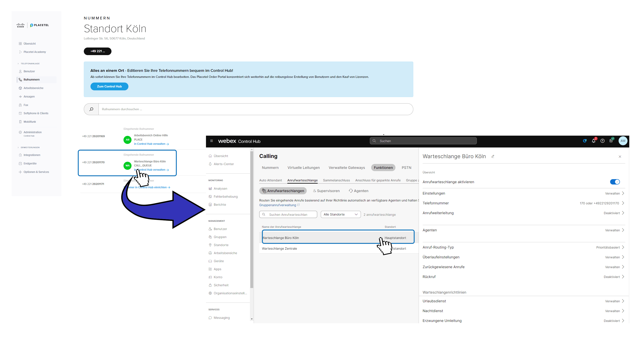Image resolution: width=644 pixels, height=342 pixels.
Task: Select the Sammelanschluss tab
Action: pos(336,180)
